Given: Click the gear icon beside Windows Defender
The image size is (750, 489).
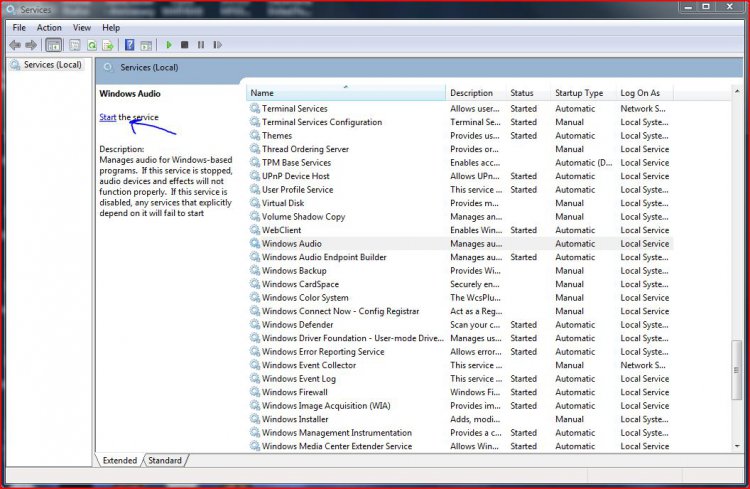Looking at the screenshot, I should [255, 324].
